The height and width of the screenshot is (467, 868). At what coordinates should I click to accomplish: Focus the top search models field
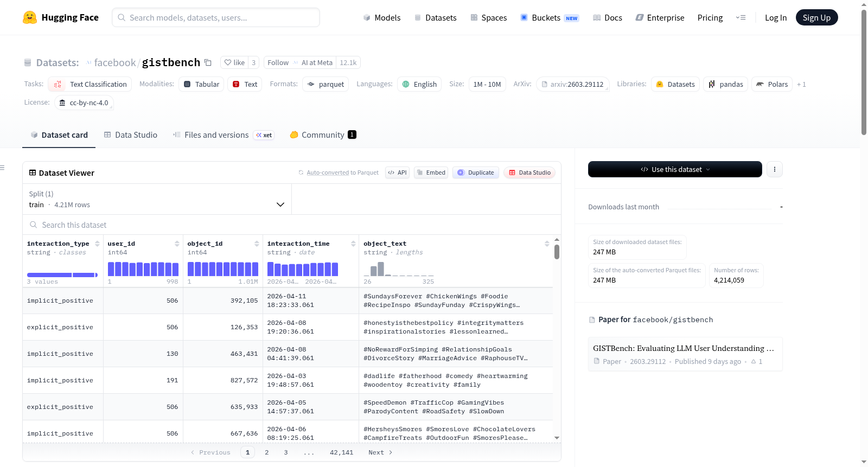(216, 17)
